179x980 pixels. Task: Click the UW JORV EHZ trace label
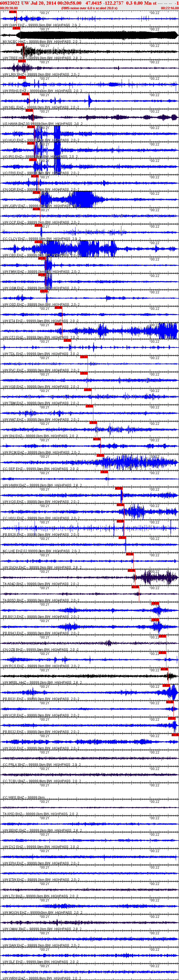coord(42,206)
